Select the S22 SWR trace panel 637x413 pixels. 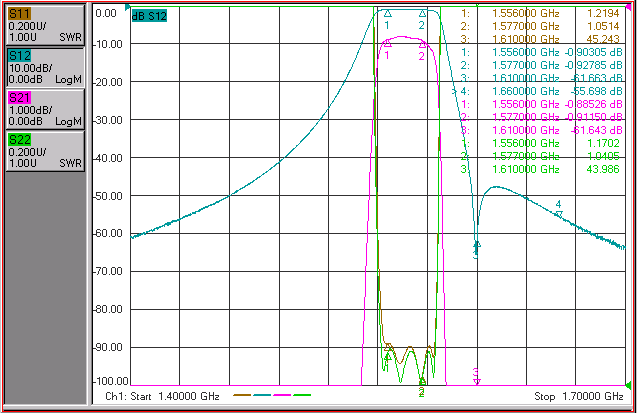45,151
